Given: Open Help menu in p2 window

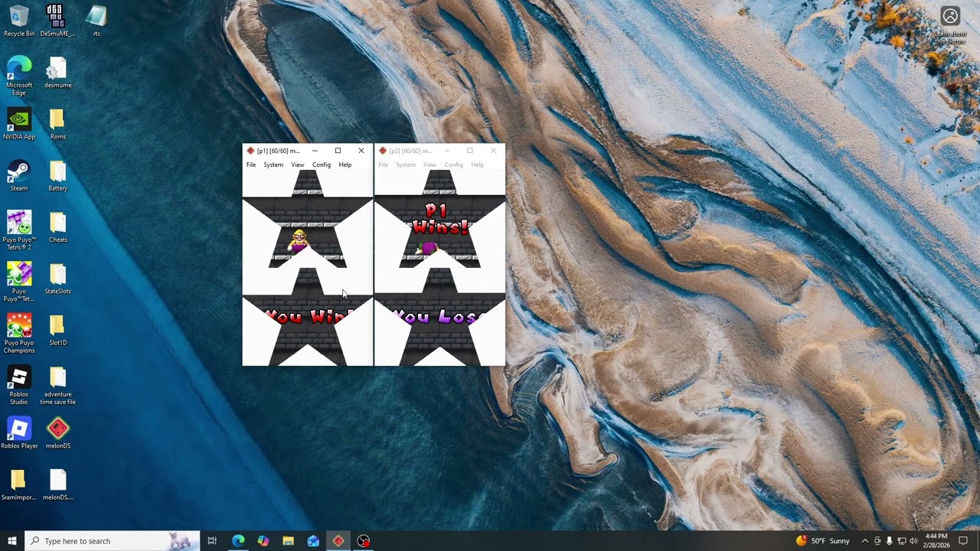Looking at the screenshot, I should (x=478, y=165).
